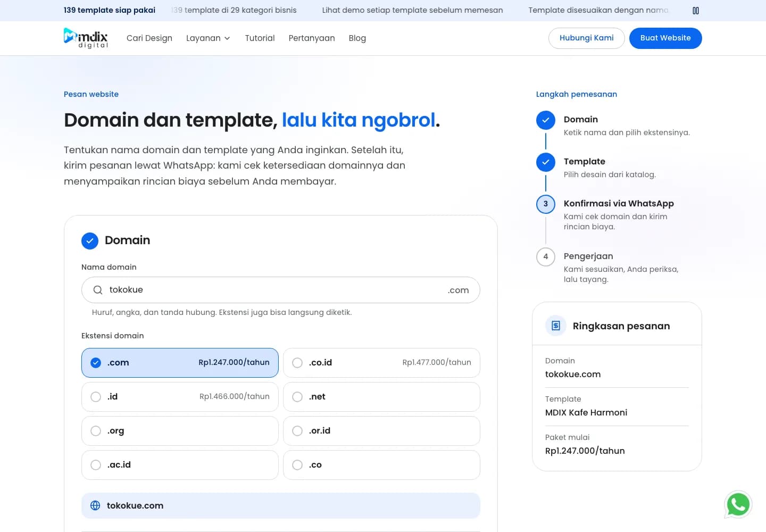Screen dimensions: 766x532
Task: Expand the Layanan dropdown menu
Action: (x=208, y=38)
